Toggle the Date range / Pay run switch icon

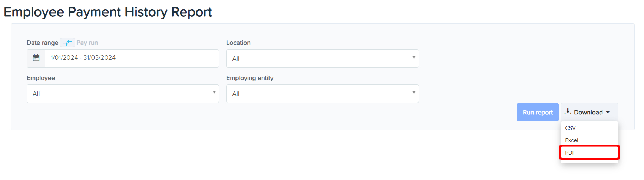pos(67,43)
